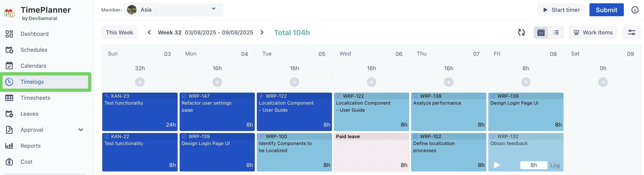This screenshot has height=175, width=644.
Task: Add a timelog on Saturday 09
Action: tap(603, 82)
